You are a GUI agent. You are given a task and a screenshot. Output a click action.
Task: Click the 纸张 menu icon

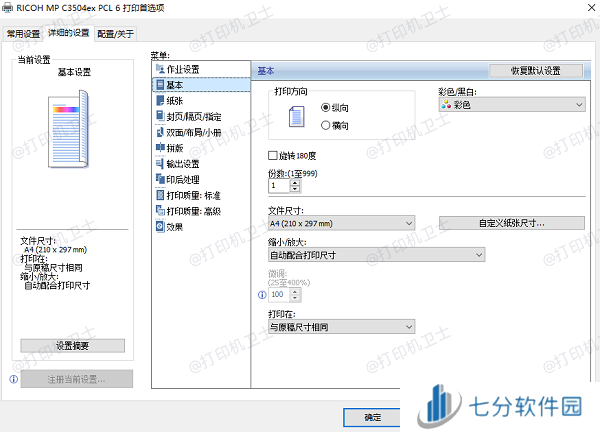click(160, 100)
